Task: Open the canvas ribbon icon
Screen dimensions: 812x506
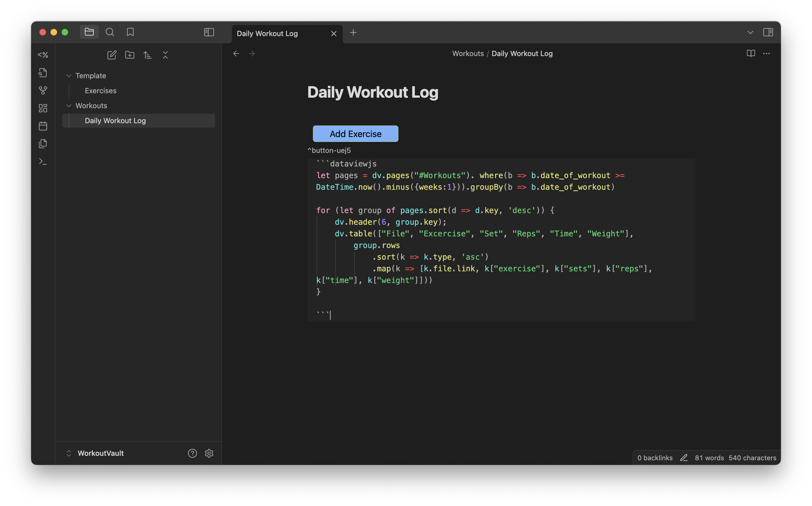Action: [x=43, y=108]
